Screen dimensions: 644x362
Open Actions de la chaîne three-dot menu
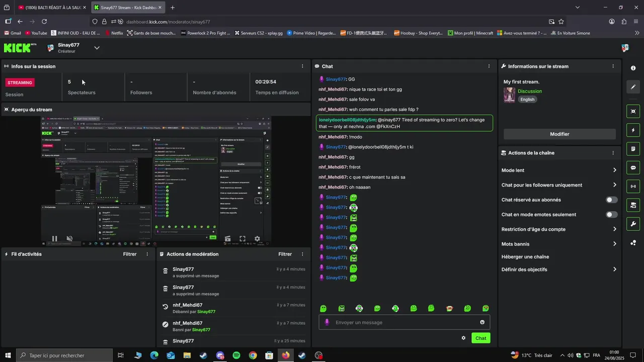coord(613,153)
